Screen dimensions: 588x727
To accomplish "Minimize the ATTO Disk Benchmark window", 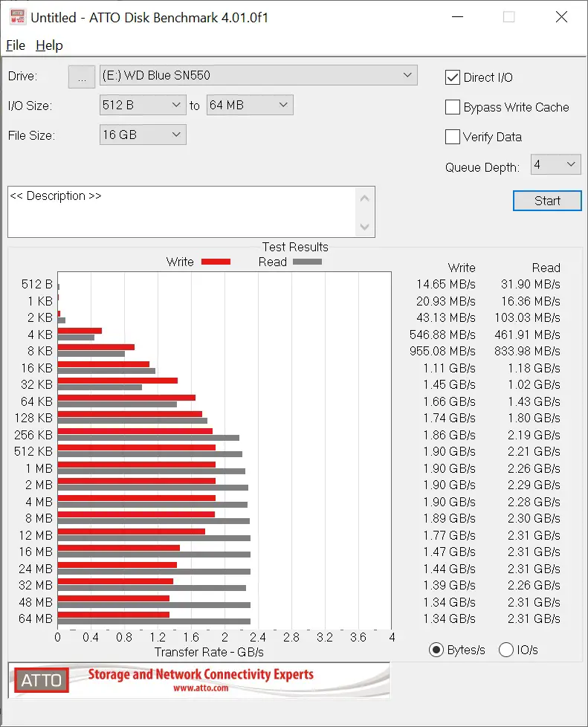I will pyautogui.click(x=458, y=17).
